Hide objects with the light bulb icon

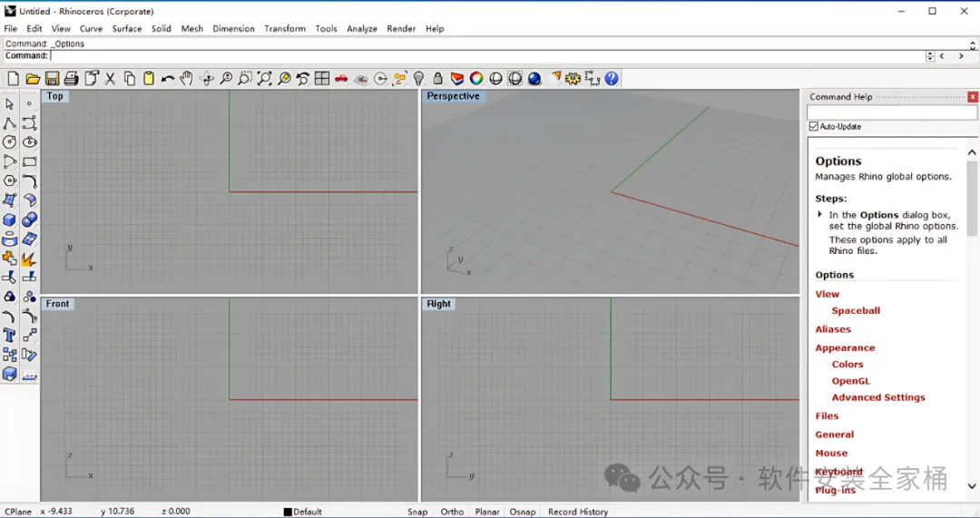pyautogui.click(x=418, y=78)
